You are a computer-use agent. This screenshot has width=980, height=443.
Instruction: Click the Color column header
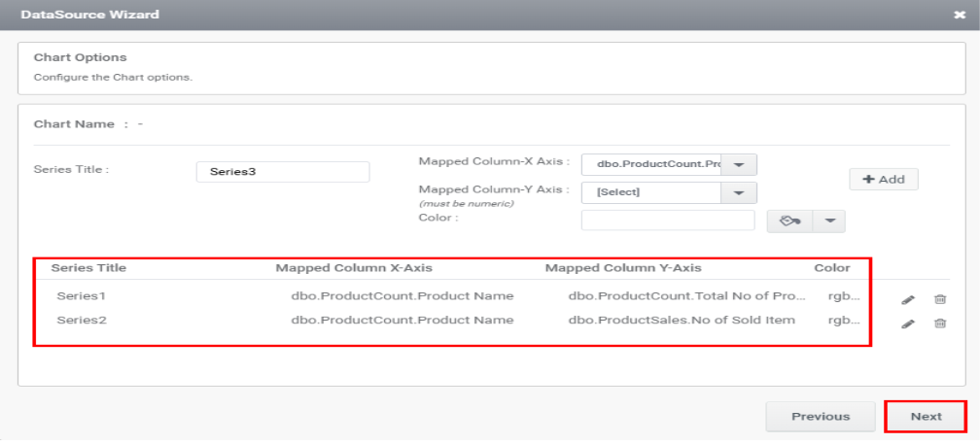coord(831,267)
